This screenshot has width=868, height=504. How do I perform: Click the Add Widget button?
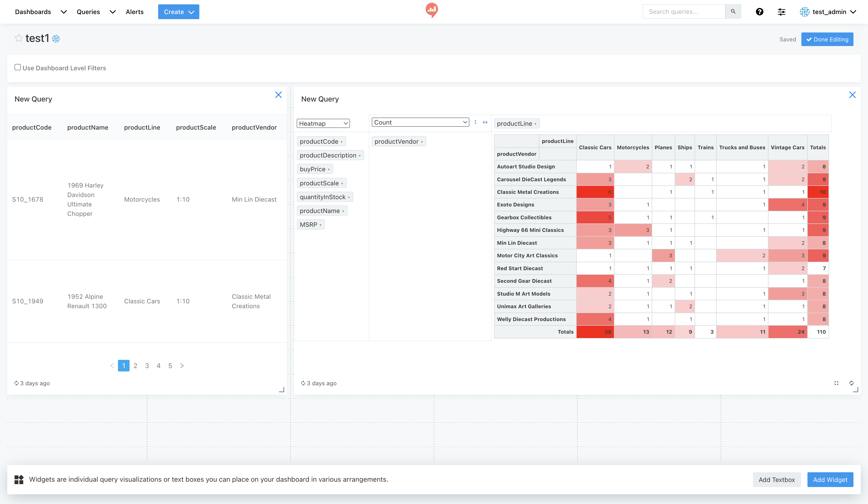point(830,480)
